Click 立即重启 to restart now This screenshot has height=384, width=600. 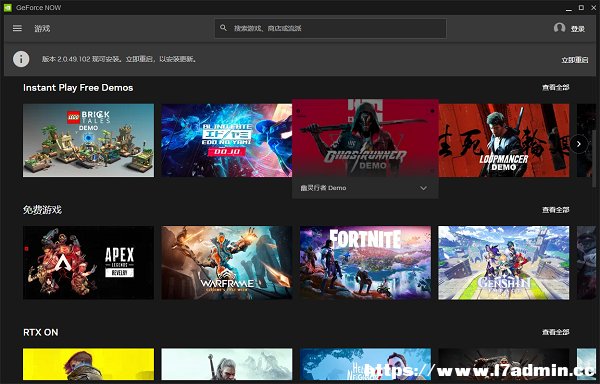click(575, 60)
